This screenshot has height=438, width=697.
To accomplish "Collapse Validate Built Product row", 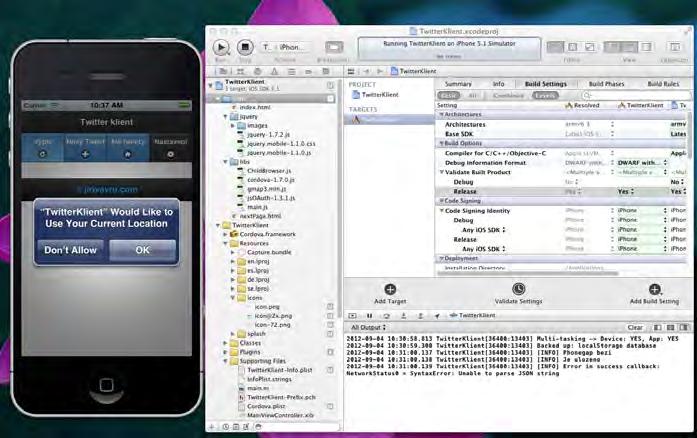I will pyautogui.click(x=442, y=172).
